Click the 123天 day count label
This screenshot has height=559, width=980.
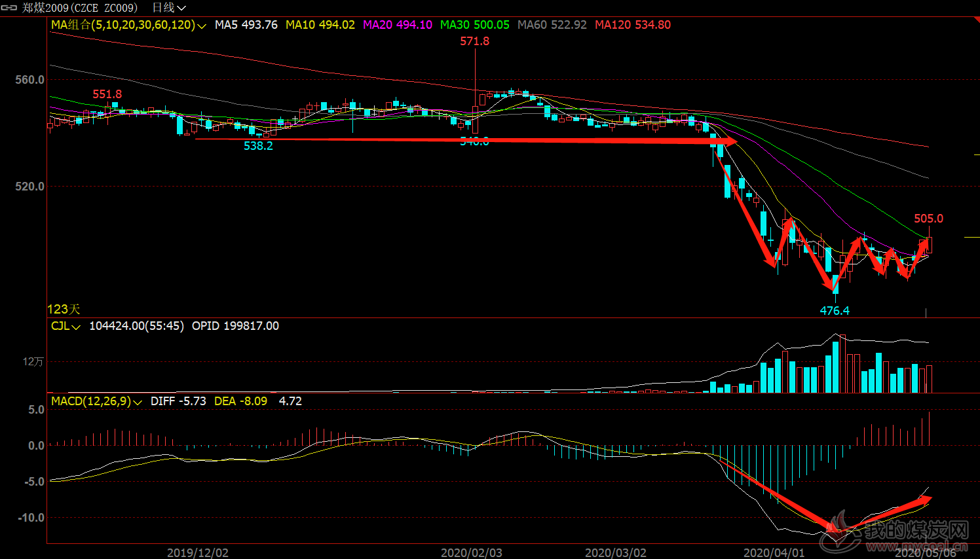pos(64,309)
